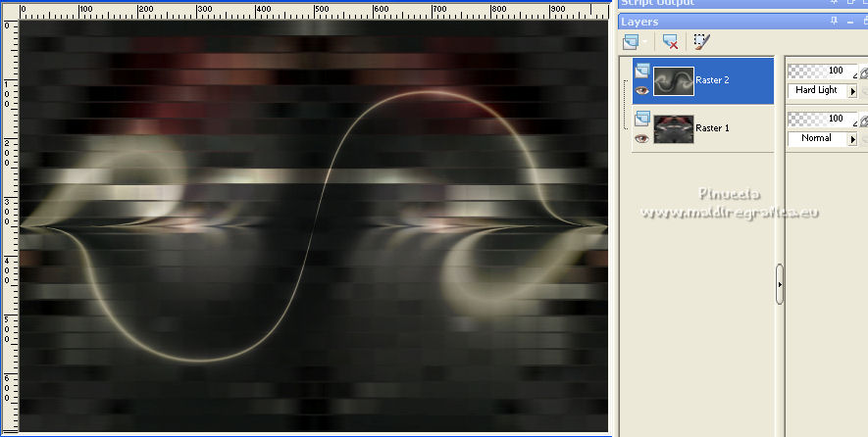This screenshot has width=868, height=437.
Task: Adjust the Raster 1 opacity slider
Action: [822, 119]
